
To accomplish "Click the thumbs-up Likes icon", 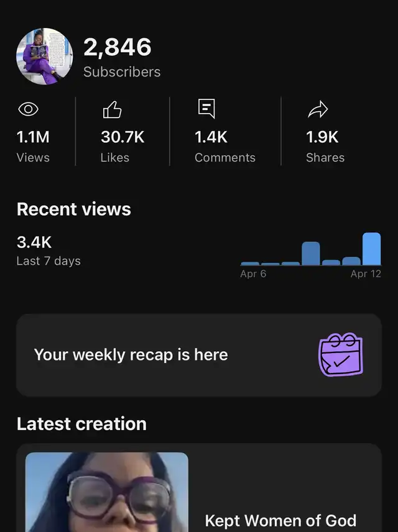I will [112, 110].
